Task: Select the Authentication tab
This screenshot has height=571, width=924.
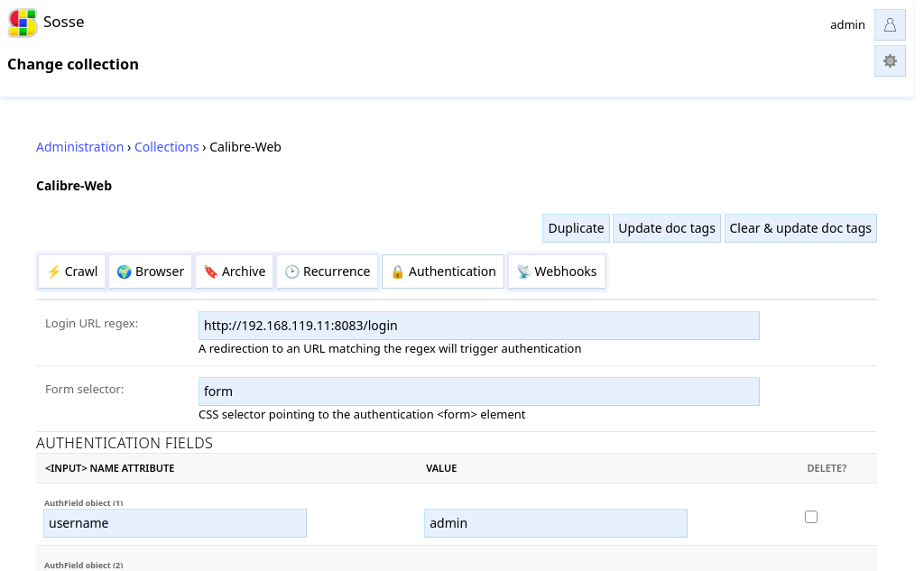Action: coord(443,272)
